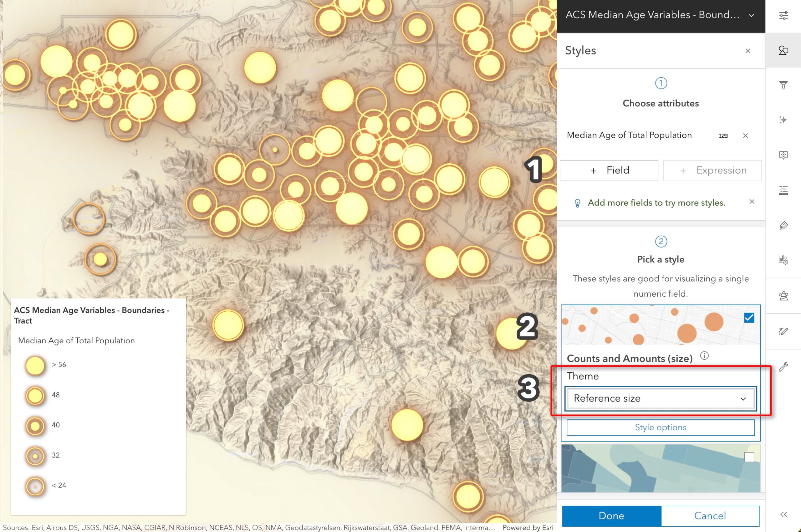Open the Theme Reference size dropdown
This screenshot has width=801, height=532.
pos(660,398)
